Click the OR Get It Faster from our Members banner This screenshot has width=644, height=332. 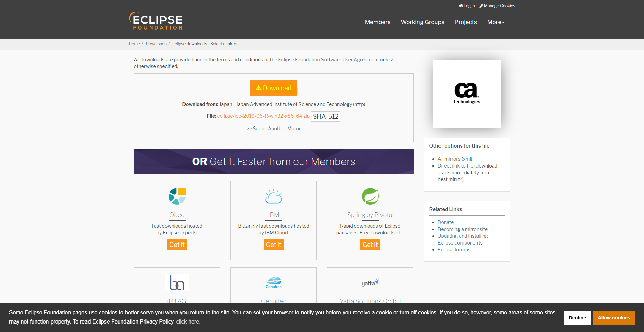coord(274,161)
